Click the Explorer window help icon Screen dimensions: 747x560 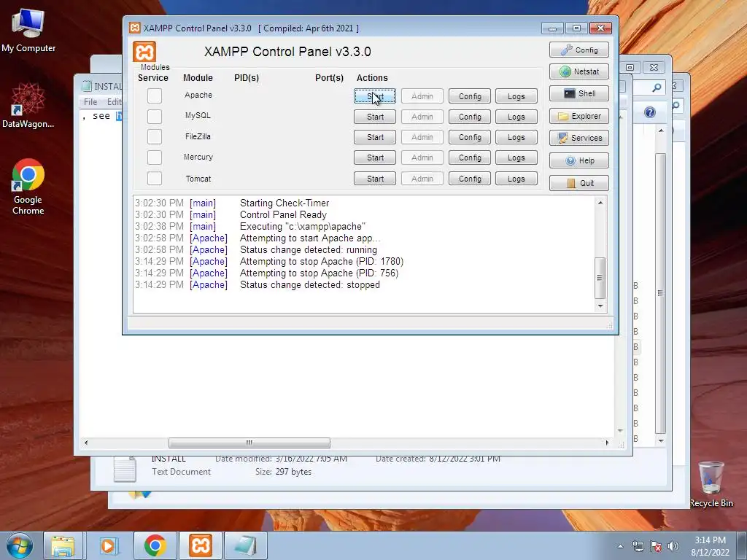point(649,112)
